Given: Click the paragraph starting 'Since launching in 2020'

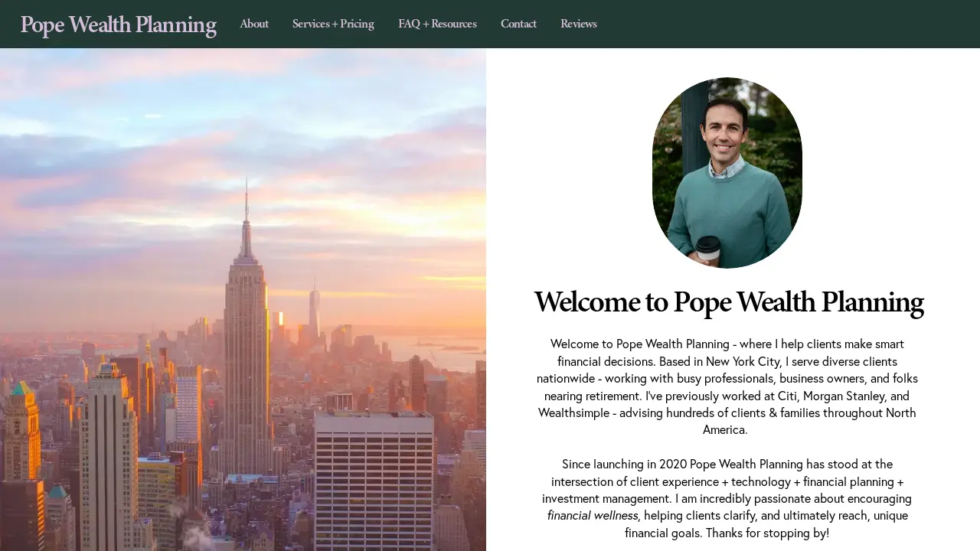Looking at the screenshot, I should (x=727, y=498).
